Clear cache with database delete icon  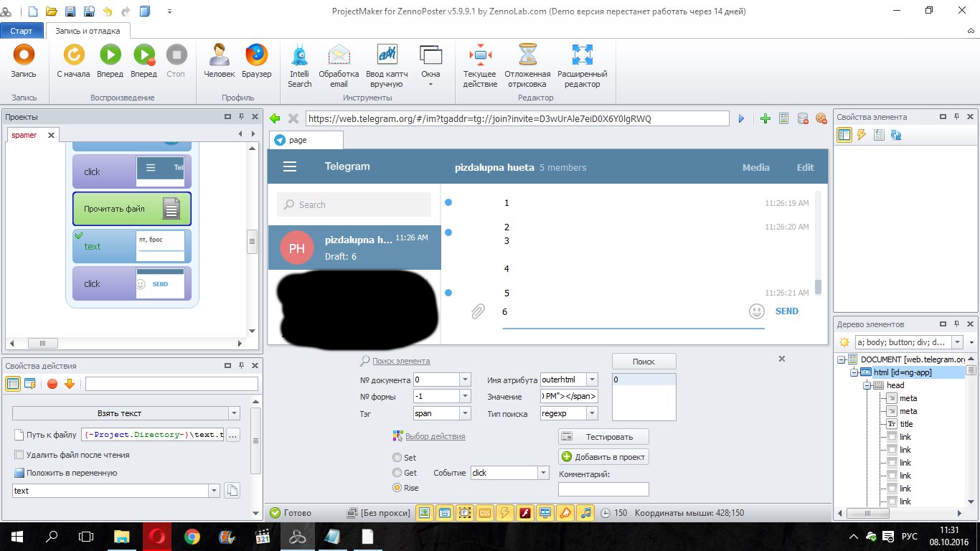(x=803, y=118)
